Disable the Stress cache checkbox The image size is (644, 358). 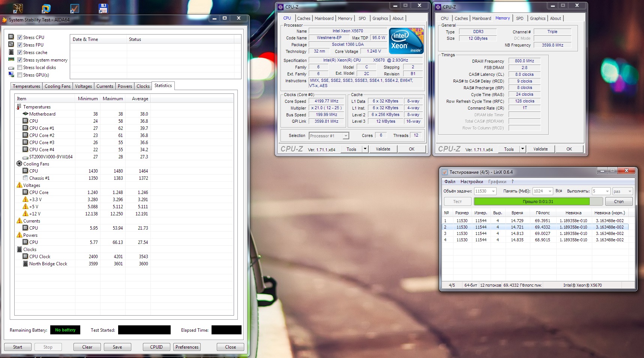coord(20,52)
